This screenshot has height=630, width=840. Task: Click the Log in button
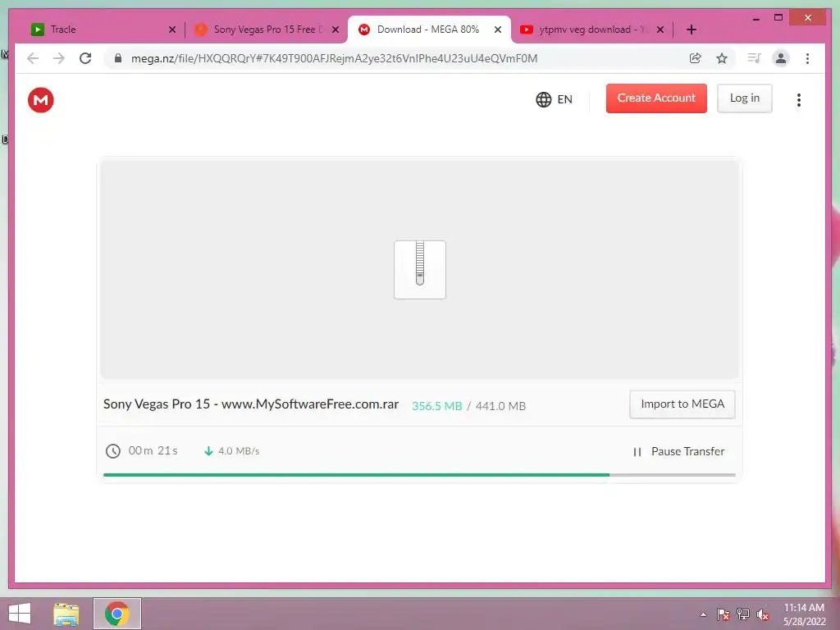pos(745,98)
